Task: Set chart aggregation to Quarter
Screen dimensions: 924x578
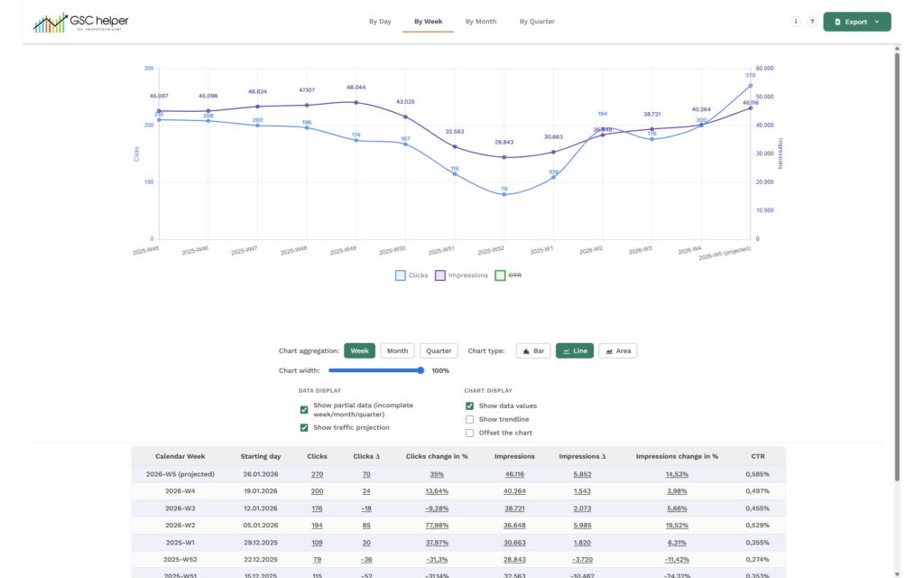Action: tap(439, 350)
